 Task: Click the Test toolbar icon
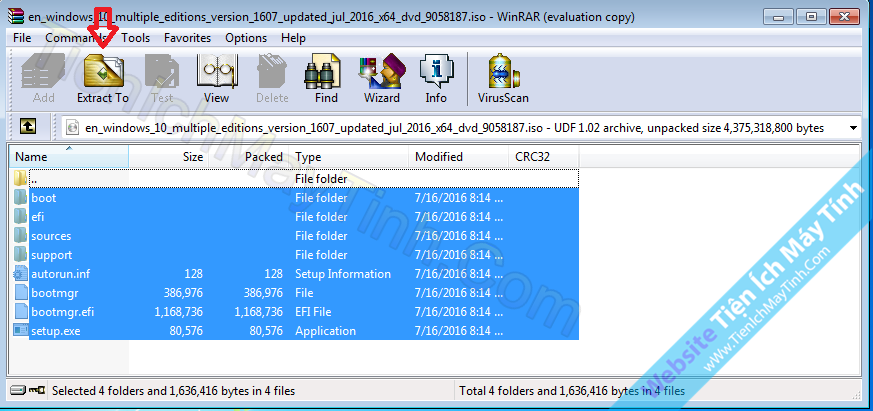162,71
